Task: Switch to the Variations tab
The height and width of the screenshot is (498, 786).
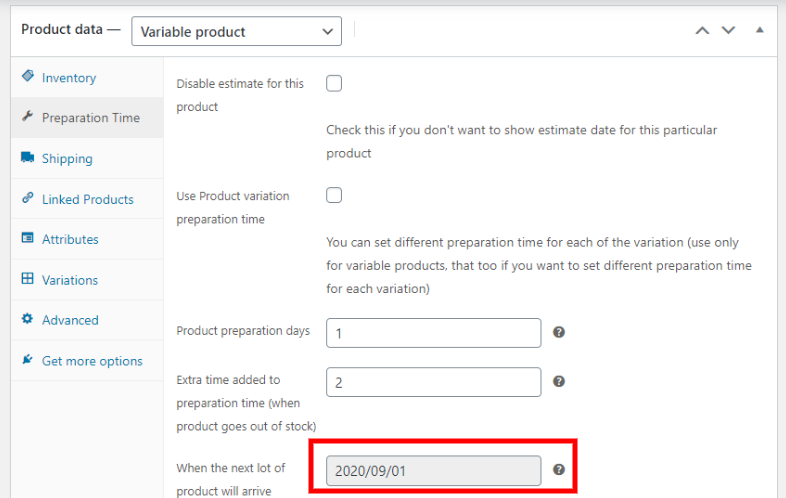Action: pos(70,280)
